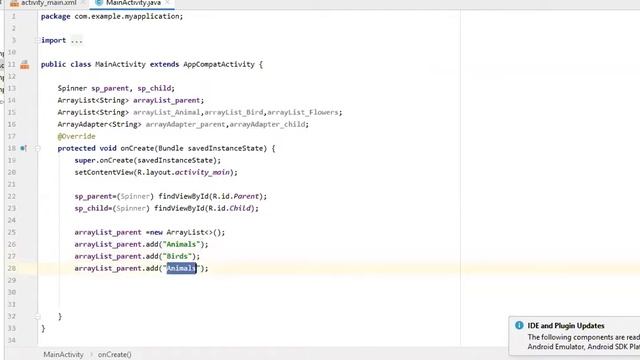The height and width of the screenshot is (360, 640).
Task: Click MainActivity class name on line 11
Action: [x=120, y=64]
